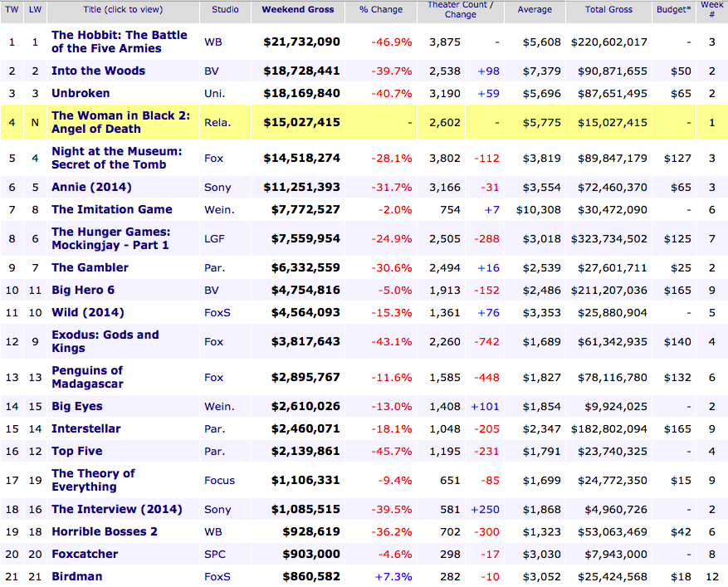The height and width of the screenshot is (587, 728).
Task: Select weekend gross $903,000
Action: click(x=311, y=554)
